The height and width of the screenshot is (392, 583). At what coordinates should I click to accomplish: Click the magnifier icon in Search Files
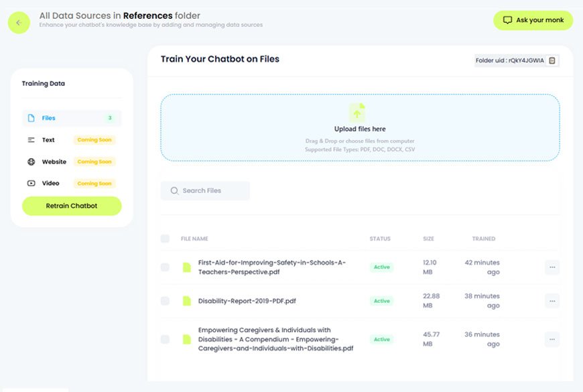coord(174,191)
